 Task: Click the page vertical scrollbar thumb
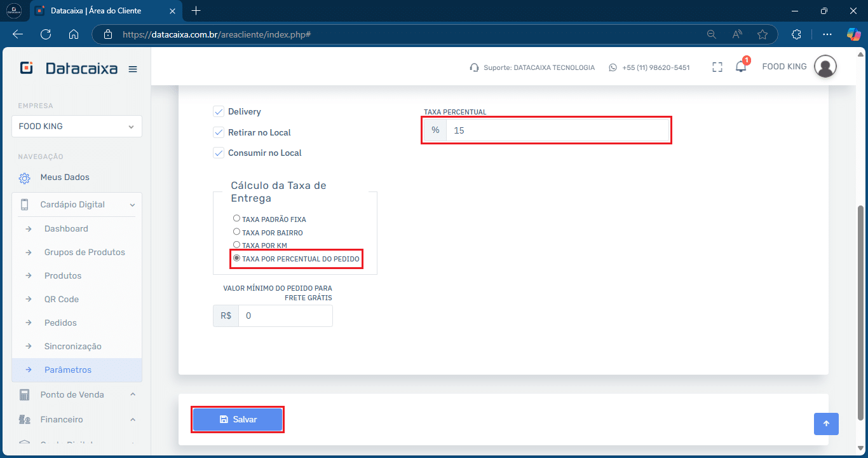(x=861, y=312)
